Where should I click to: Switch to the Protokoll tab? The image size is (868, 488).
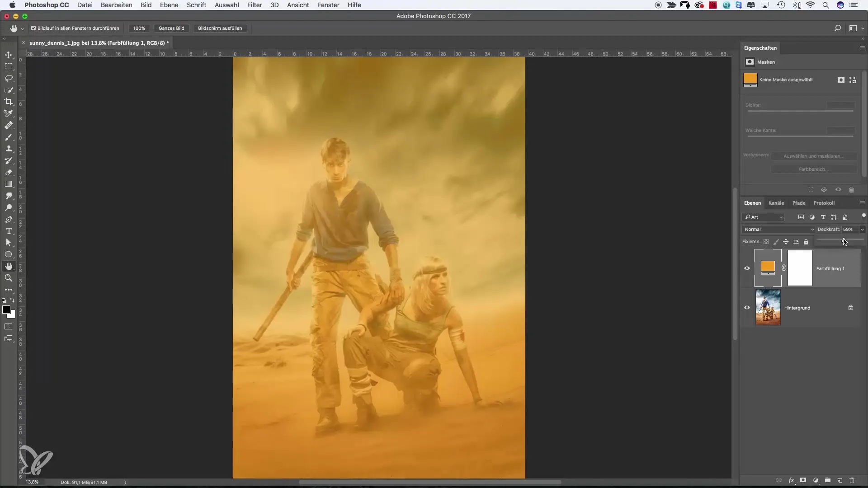(x=824, y=203)
